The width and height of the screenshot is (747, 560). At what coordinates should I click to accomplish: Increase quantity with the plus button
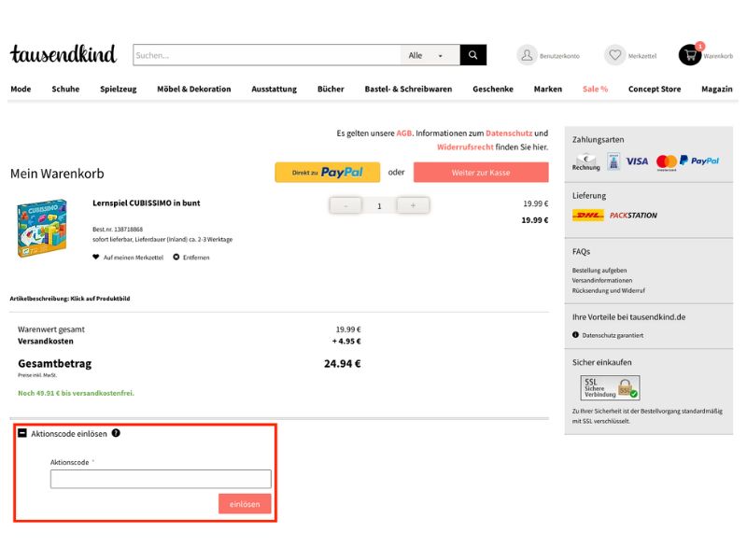413,205
